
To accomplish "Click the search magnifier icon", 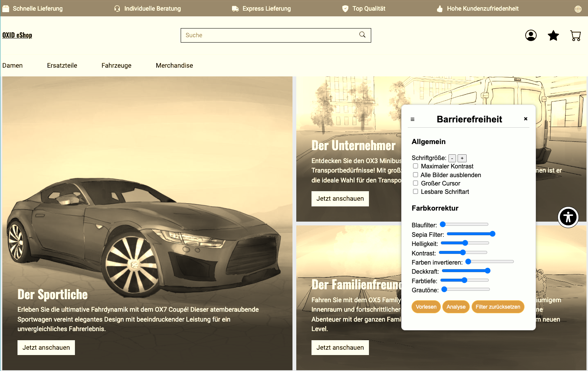I will click(362, 35).
